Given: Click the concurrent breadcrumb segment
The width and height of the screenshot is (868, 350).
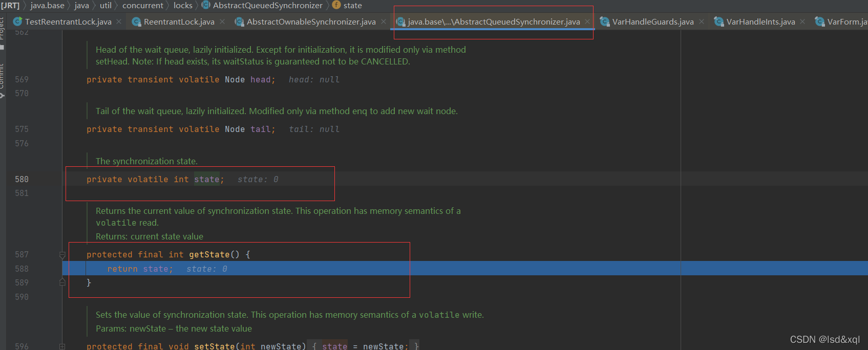Looking at the screenshot, I should point(142,5).
